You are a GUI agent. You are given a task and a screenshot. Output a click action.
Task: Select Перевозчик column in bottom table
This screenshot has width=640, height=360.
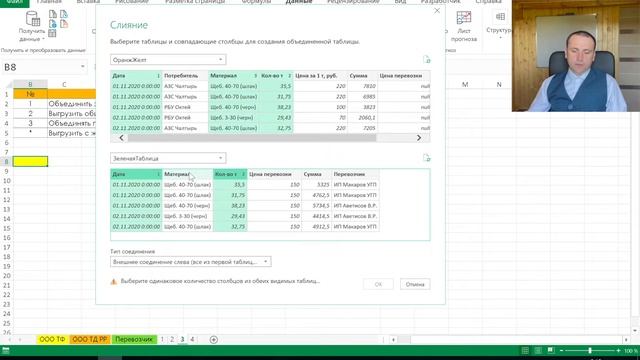pos(356,174)
